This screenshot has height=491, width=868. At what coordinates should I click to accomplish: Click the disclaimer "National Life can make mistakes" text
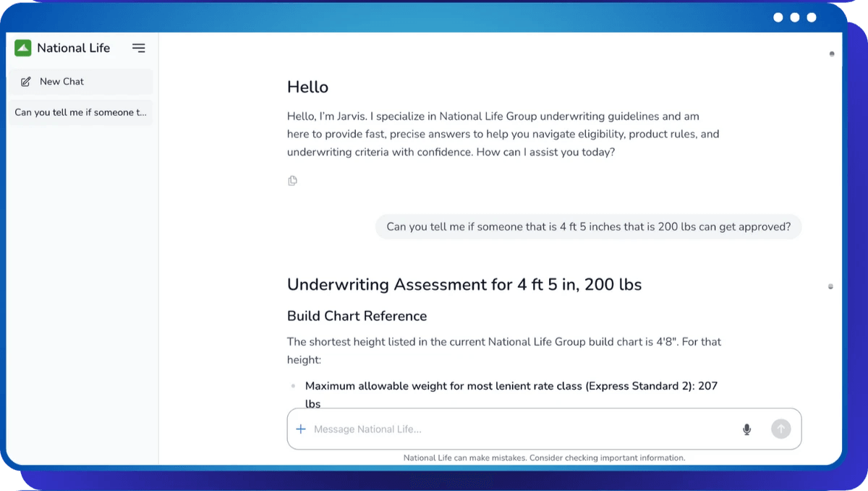tap(544, 458)
